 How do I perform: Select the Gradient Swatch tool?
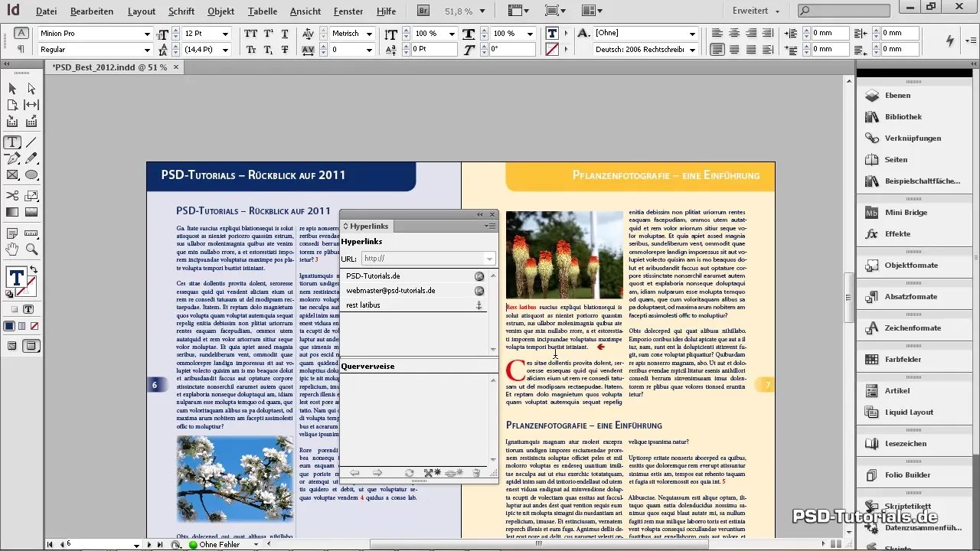click(x=13, y=212)
